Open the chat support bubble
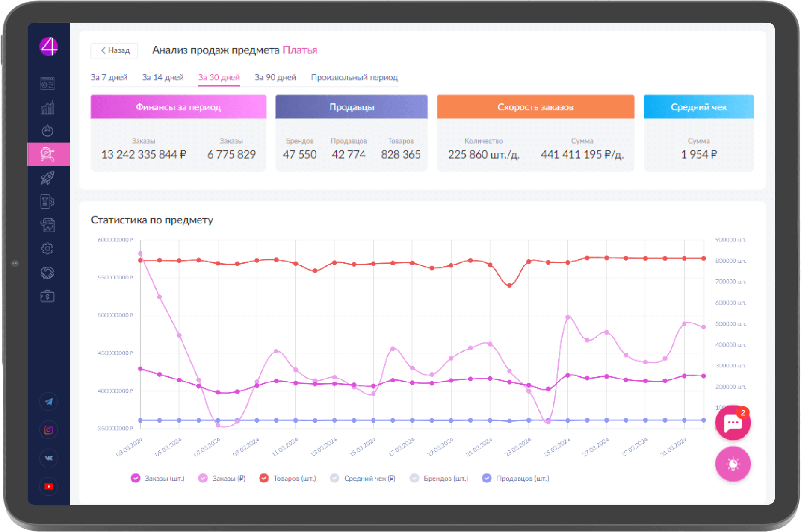The image size is (801, 532). pyautogui.click(x=733, y=423)
